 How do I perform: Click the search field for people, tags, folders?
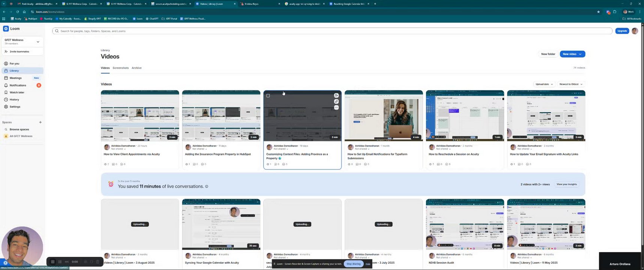pos(332,31)
